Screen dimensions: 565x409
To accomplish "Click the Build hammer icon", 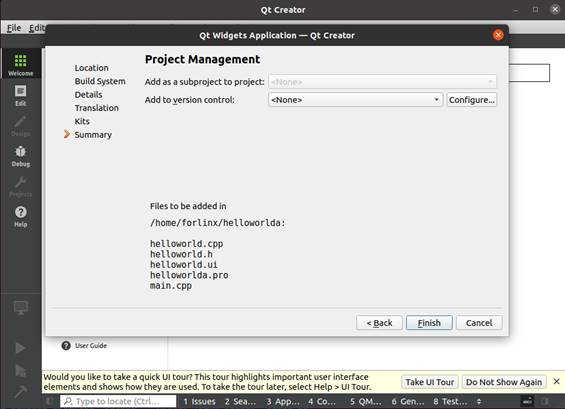I will pyautogui.click(x=21, y=392).
